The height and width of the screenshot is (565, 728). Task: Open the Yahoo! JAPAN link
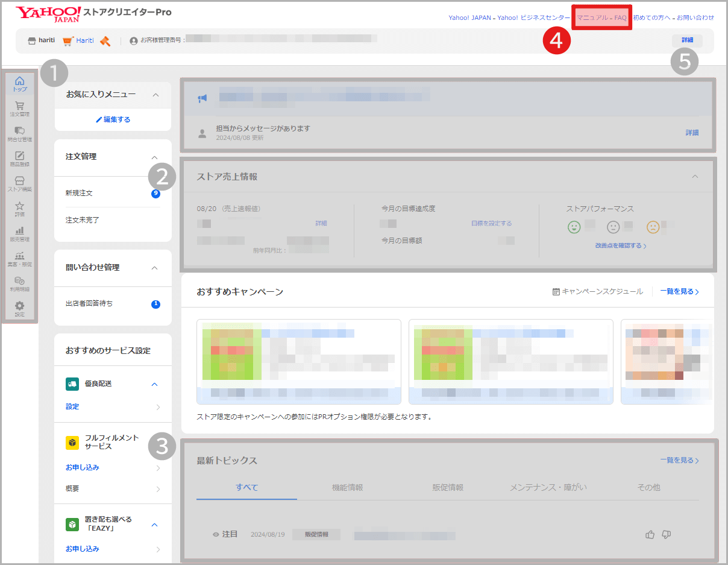(469, 18)
